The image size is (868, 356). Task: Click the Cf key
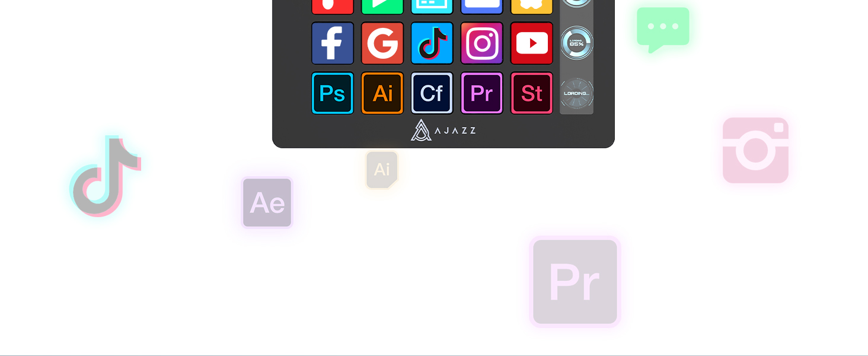pos(432,93)
